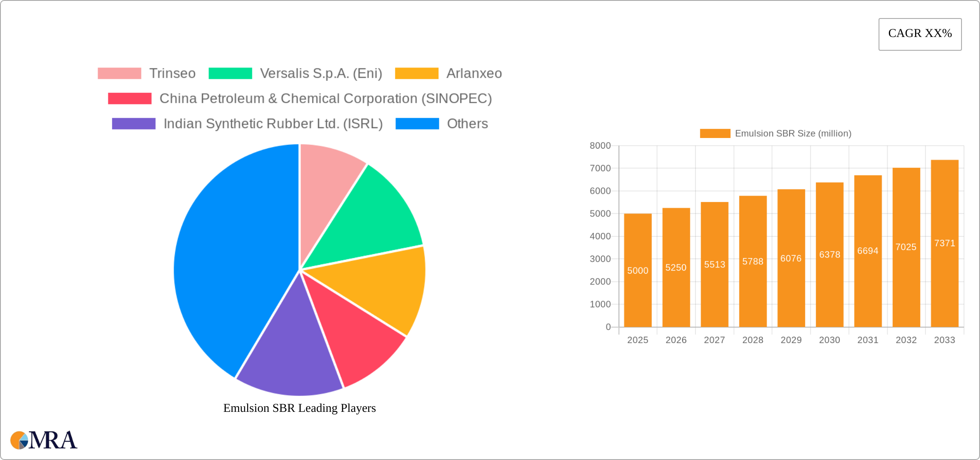Toggle the Trinseo legend label
This screenshot has width=980, height=460.
tap(172, 74)
